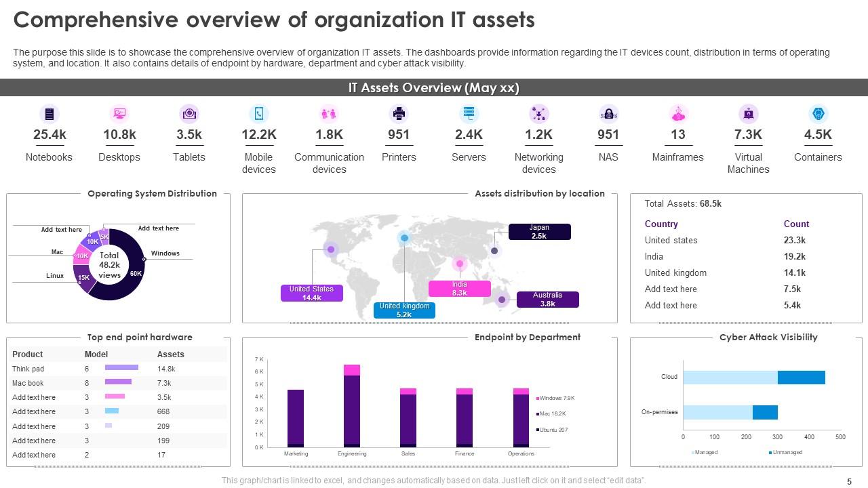Click the Mobile devices phone icon
The height and width of the screenshot is (488, 868).
pyautogui.click(x=258, y=114)
